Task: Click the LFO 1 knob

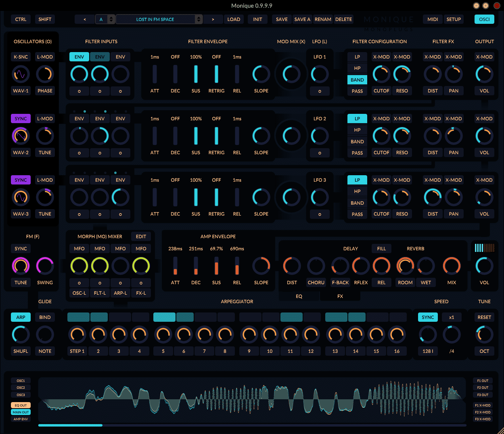Action: [320, 74]
